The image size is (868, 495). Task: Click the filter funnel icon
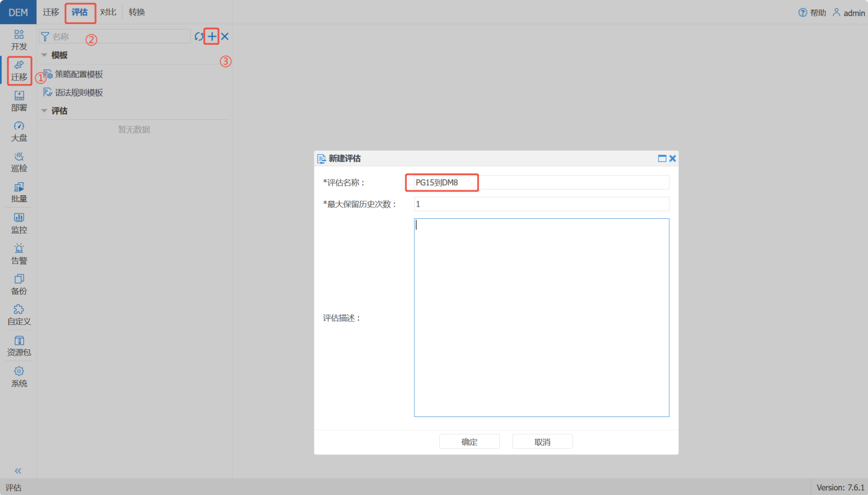(x=45, y=36)
